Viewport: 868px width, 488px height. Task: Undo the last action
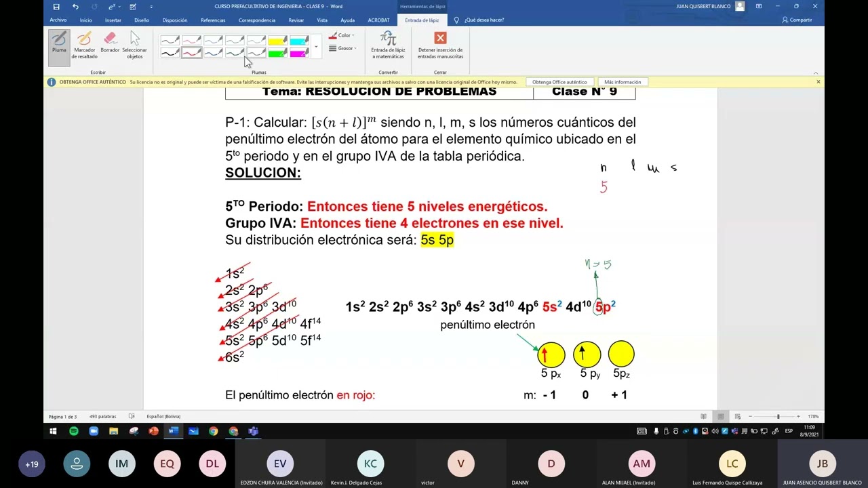[x=75, y=7]
